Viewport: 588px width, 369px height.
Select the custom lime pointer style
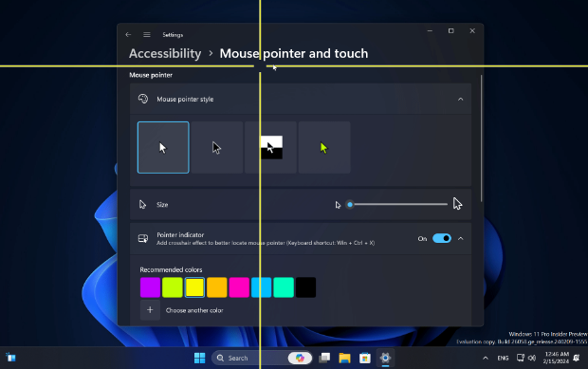click(x=324, y=147)
